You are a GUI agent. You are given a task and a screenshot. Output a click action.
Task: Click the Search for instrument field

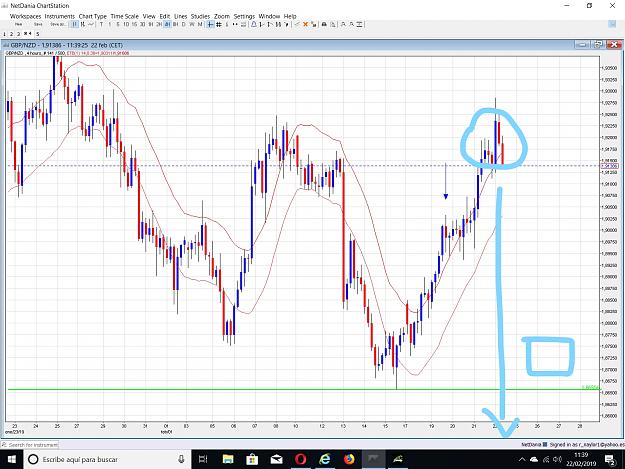point(30,445)
